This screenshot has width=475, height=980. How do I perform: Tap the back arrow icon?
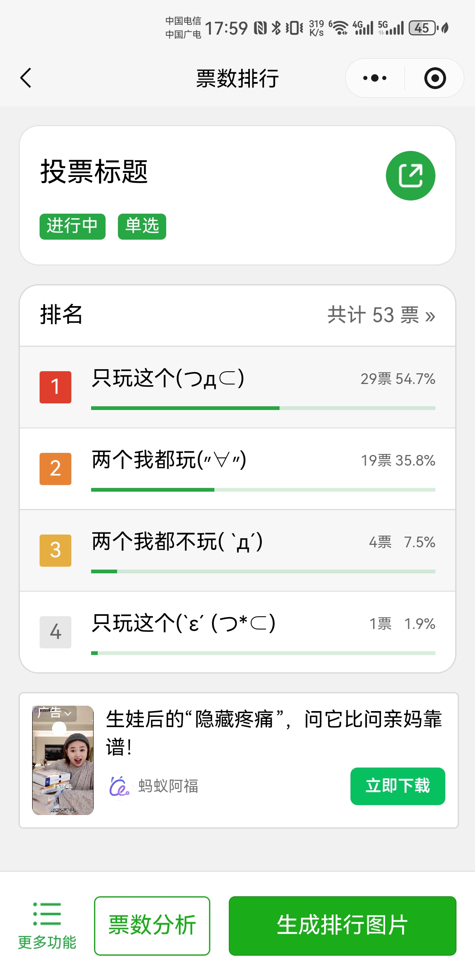point(26,78)
